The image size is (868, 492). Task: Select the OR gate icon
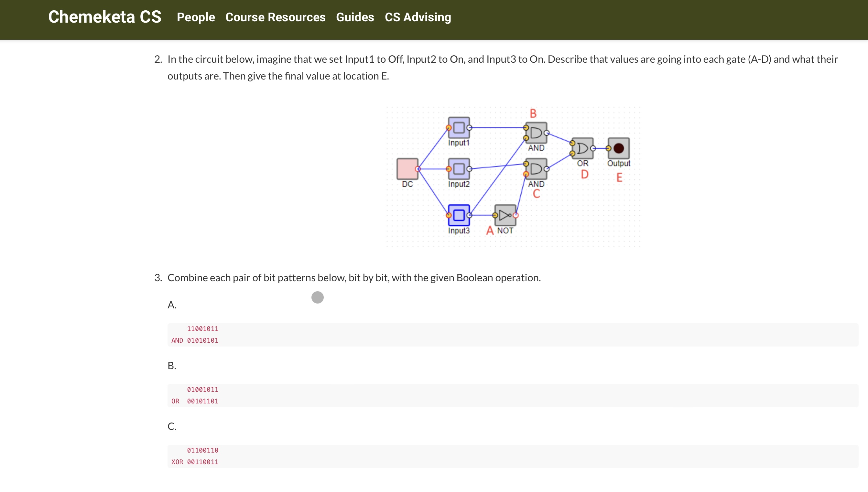coord(582,148)
